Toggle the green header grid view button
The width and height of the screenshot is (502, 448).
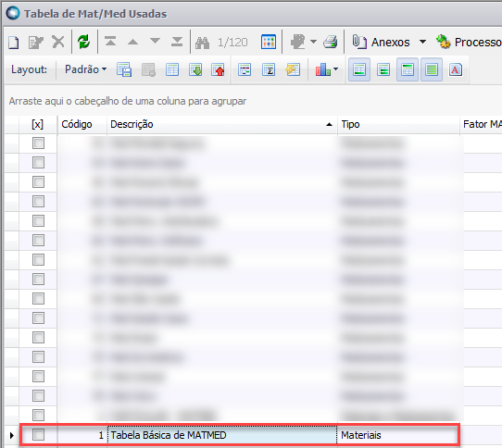(408, 69)
